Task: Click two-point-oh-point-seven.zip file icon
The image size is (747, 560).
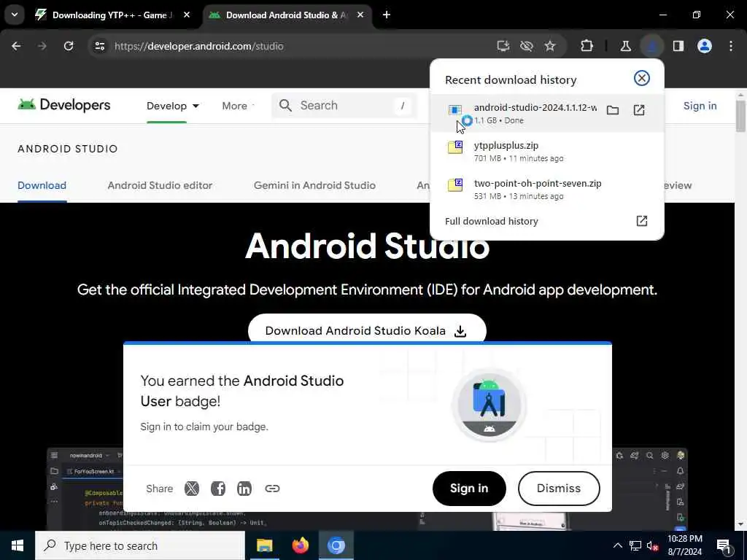Action: [455, 184]
